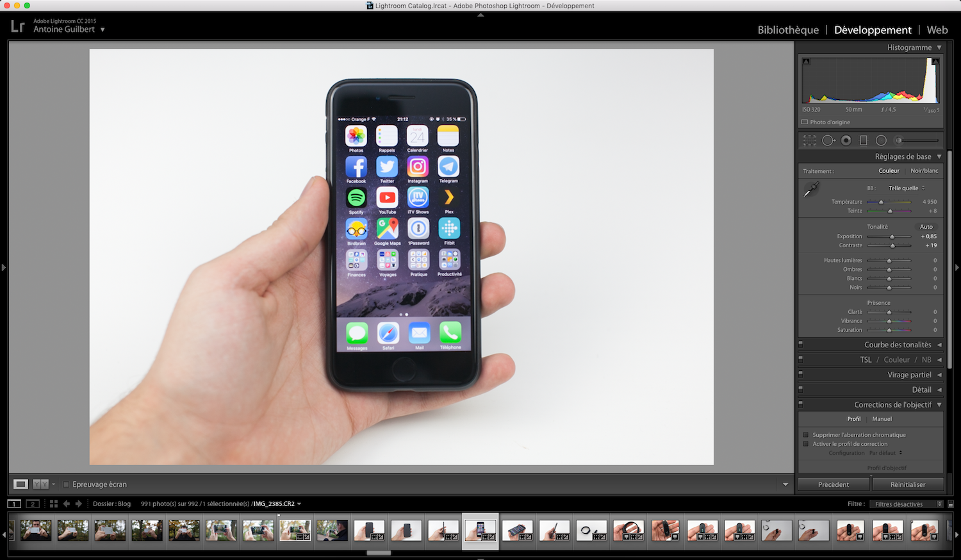This screenshot has height=560, width=961.
Task: Select the radial filter tool
Action: (x=881, y=140)
